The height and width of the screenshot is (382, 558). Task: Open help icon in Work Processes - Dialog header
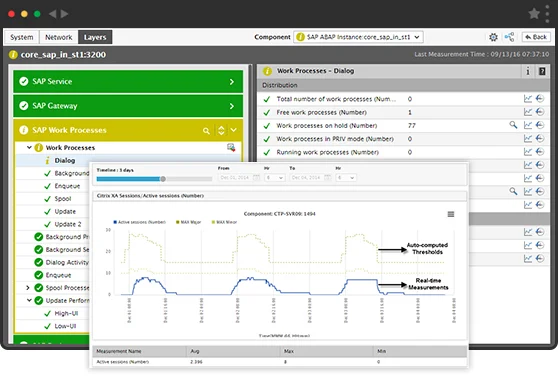coord(542,71)
